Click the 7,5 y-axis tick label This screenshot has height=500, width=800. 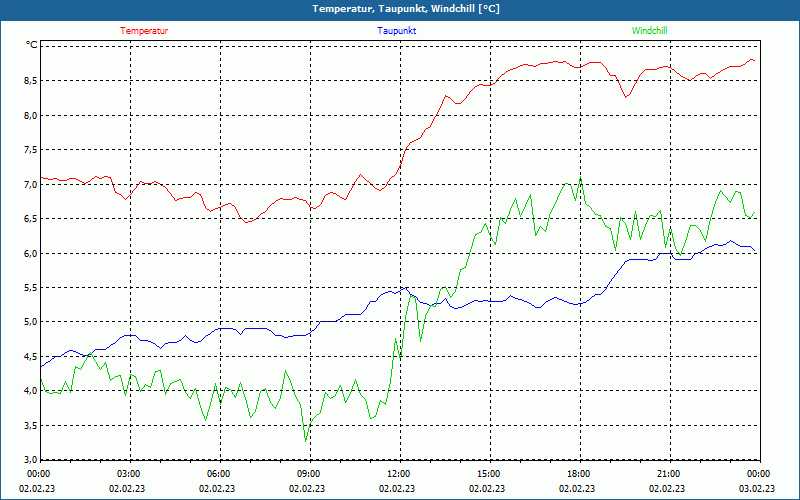coord(32,149)
